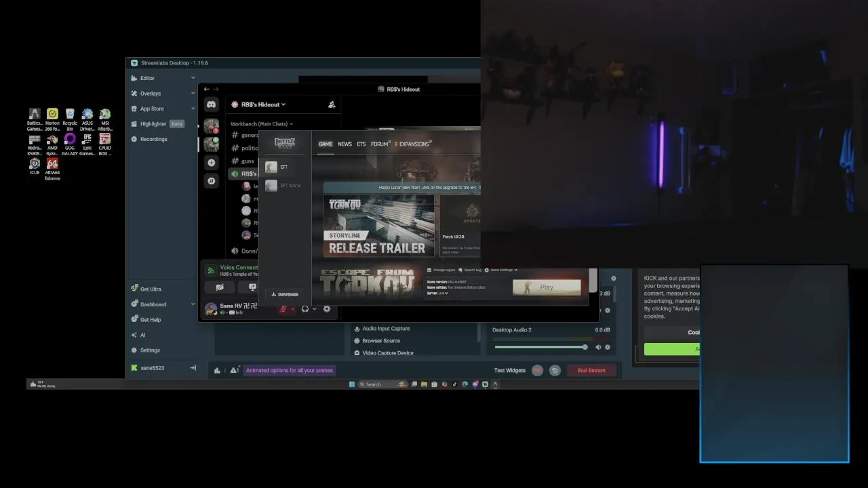Click Streamlabs record REC button
Viewport: 868px width, 488px height.
tap(537, 370)
